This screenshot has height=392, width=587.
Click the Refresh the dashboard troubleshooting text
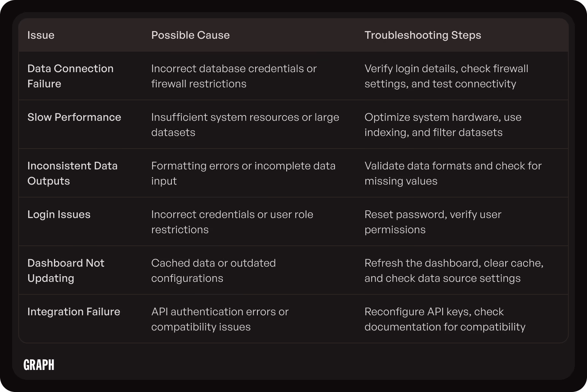tap(454, 270)
